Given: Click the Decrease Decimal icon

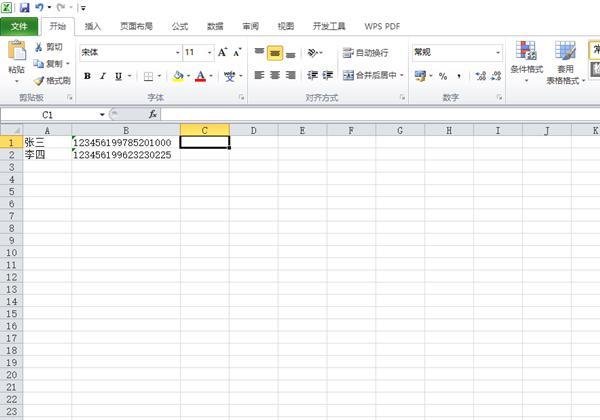Looking at the screenshot, I should [x=496, y=76].
